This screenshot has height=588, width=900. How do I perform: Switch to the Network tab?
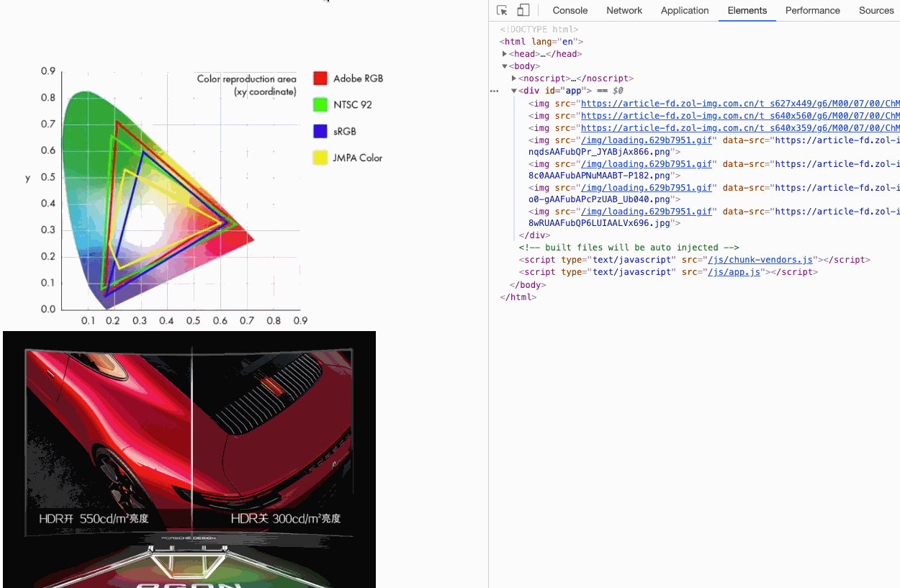pyautogui.click(x=624, y=10)
